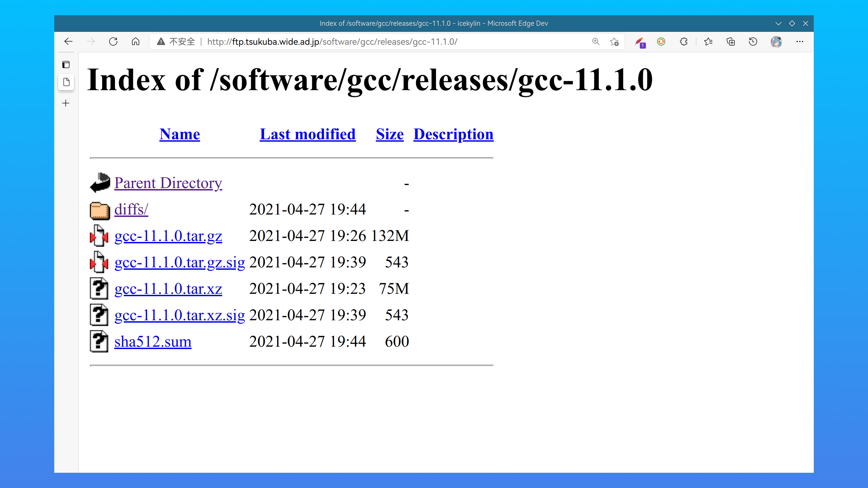Open the diffs/ folder
868x488 pixels.
click(x=131, y=208)
